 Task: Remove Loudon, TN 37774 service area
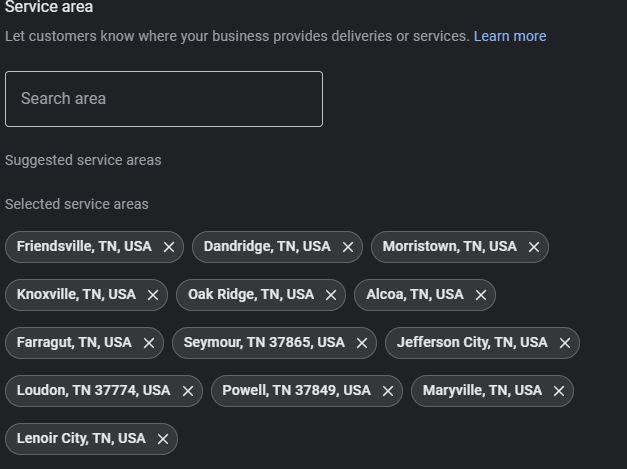click(188, 391)
